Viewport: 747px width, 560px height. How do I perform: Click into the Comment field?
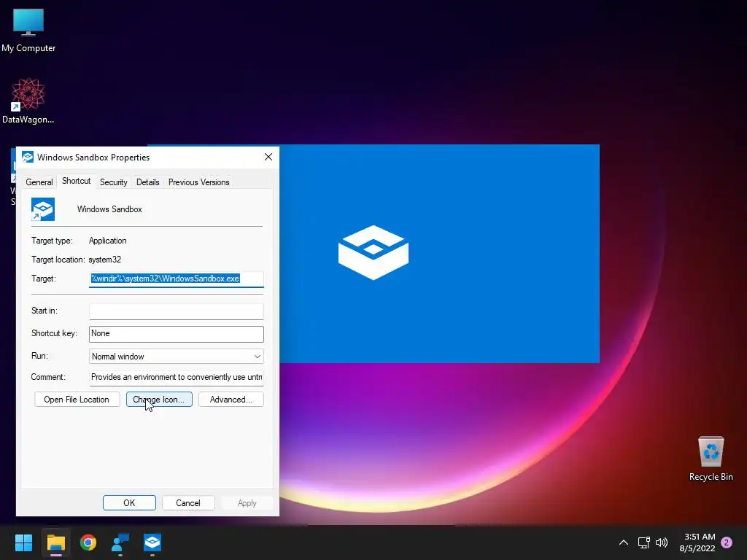(177, 377)
